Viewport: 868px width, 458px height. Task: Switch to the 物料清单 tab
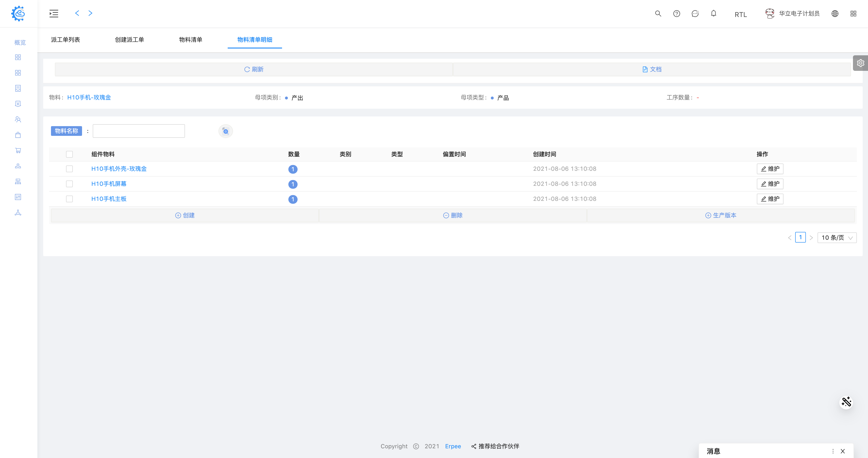click(190, 40)
